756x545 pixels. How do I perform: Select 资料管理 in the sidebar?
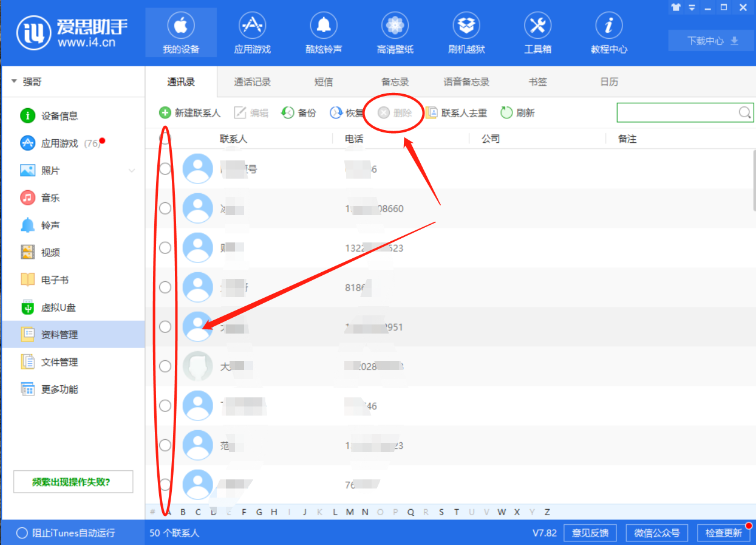click(x=73, y=335)
